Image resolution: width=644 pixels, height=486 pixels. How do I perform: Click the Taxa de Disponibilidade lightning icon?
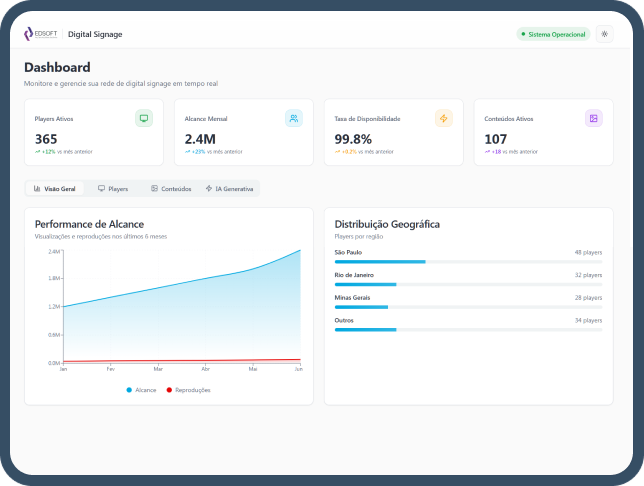pyautogui.click(x=443, y=118)
